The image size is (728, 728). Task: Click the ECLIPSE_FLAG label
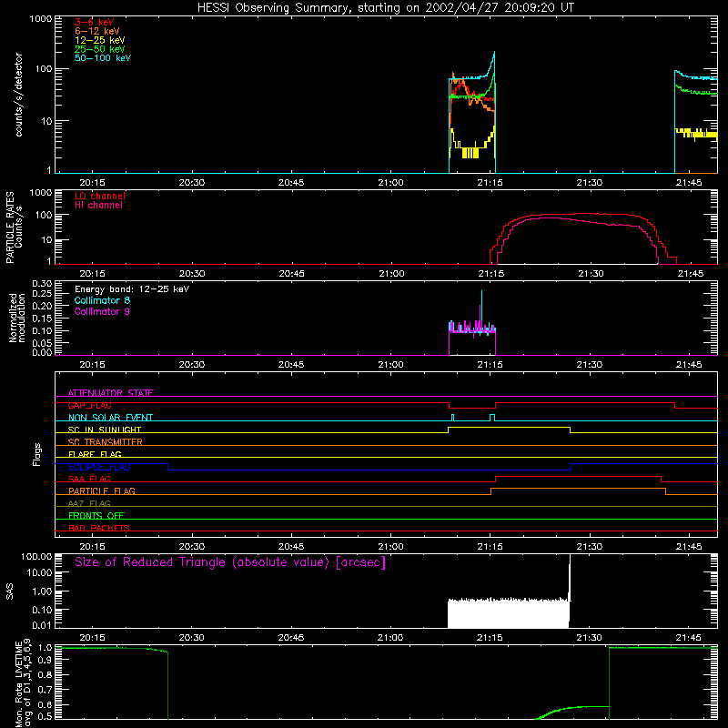point(99,467)
